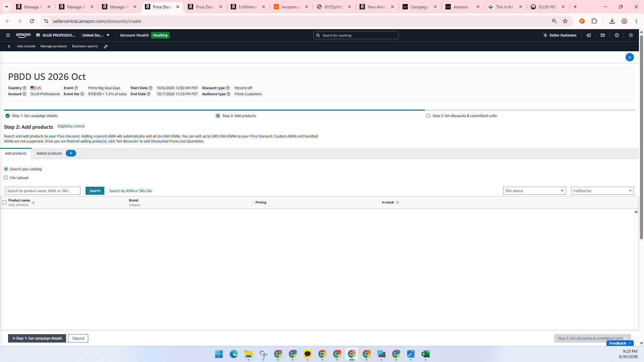Open the SKU status dropdown

[x=535, y=191]
